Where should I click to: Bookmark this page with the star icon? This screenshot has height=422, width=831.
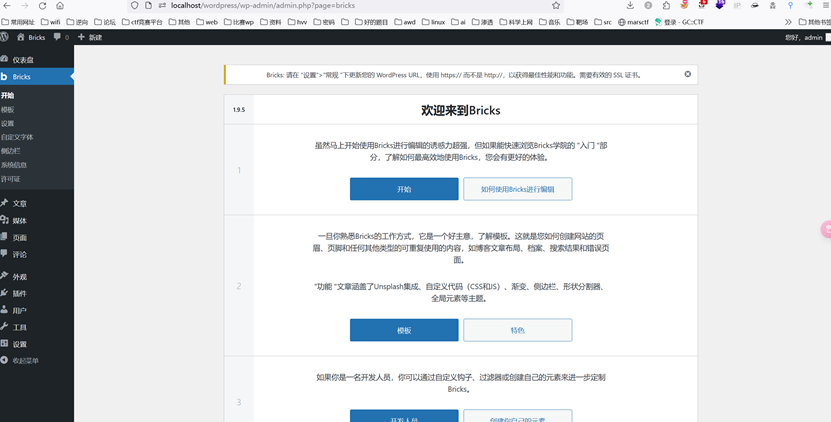[x=555, y=5]
